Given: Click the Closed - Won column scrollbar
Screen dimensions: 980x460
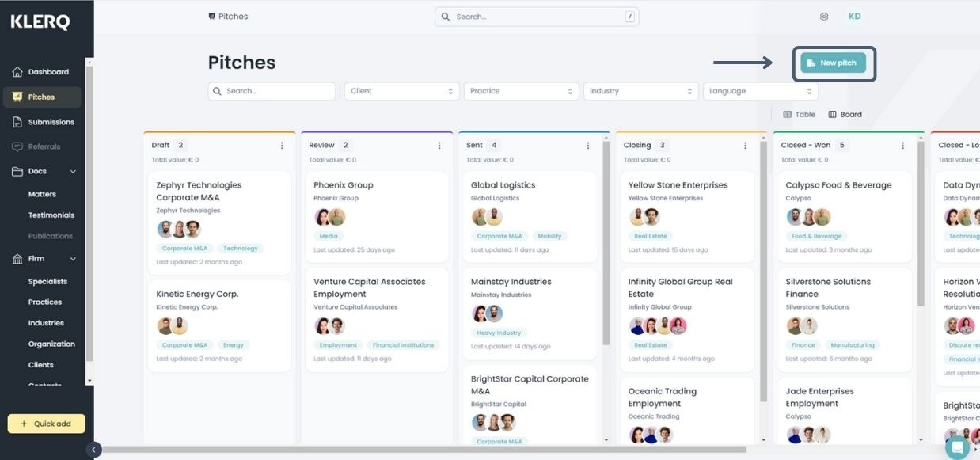Looking at the screenshot, I should tap(920, 223).
